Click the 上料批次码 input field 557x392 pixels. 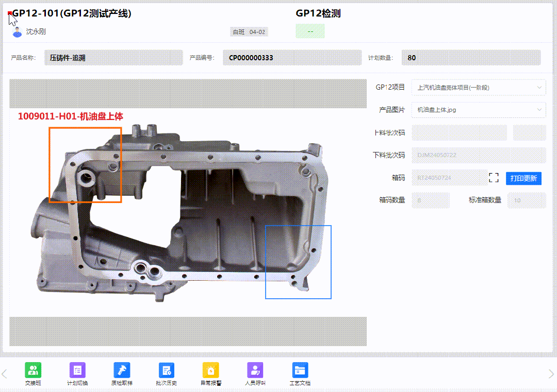[459, 133]
